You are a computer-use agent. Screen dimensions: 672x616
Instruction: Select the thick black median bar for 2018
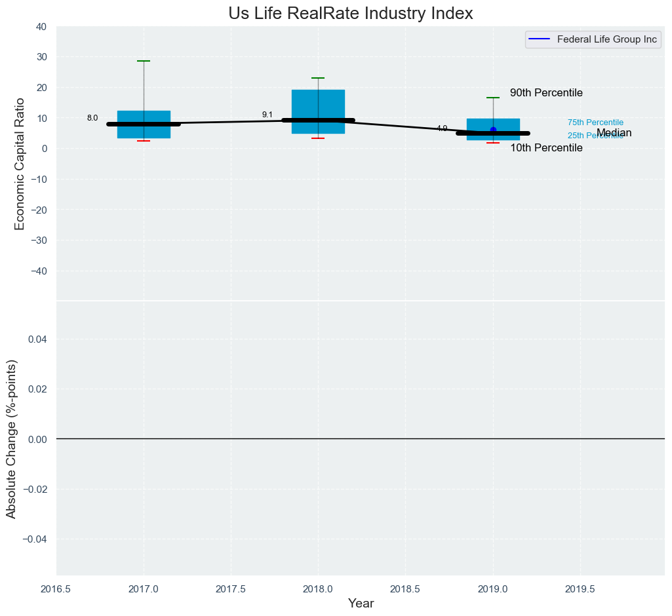318,121
